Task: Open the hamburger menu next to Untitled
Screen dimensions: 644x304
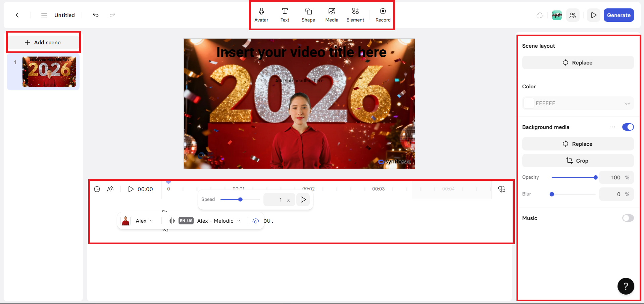Action: (44, 15)
